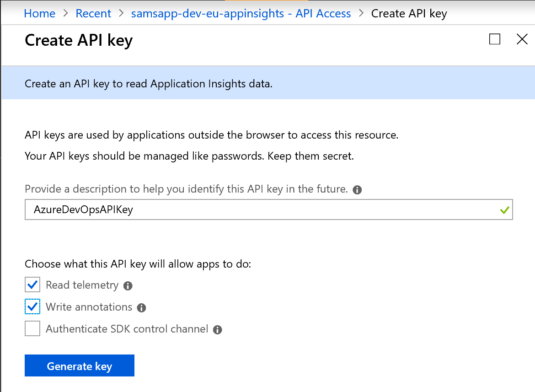The height and width of the screenshot is (392, 535).
Task: Close the Create API key blade
Action: point(522,39)
